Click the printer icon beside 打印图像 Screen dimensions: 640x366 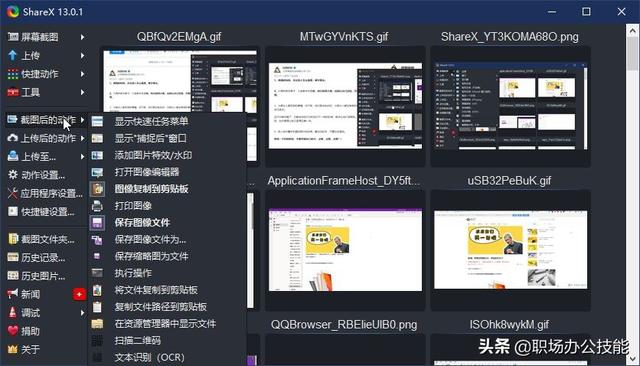[x=97, y=206]
